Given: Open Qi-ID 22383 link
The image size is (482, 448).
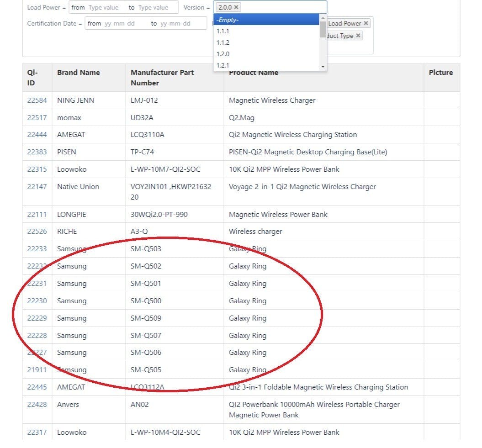Looking at the screenshot, I should (37, 152).
